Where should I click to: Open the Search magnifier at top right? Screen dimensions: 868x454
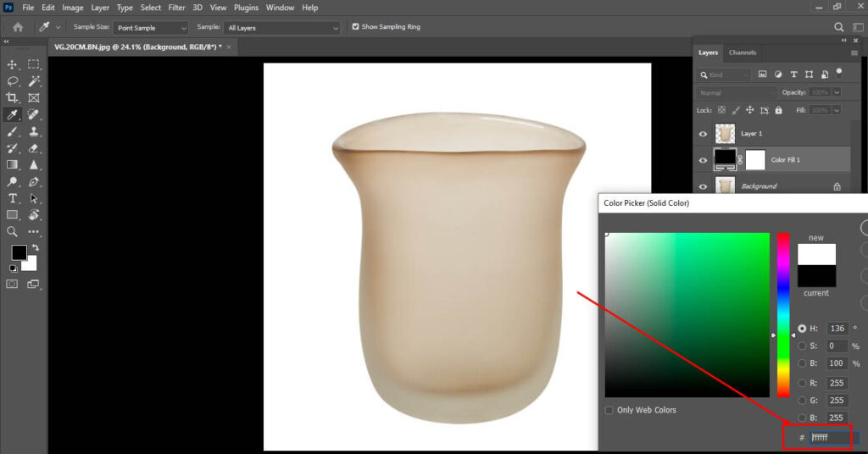[838, 27]
